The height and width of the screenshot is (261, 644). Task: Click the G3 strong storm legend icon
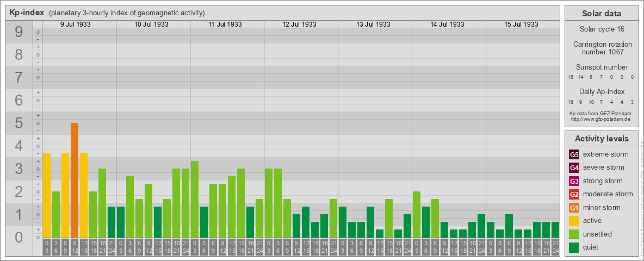click(x=574, y=181)
